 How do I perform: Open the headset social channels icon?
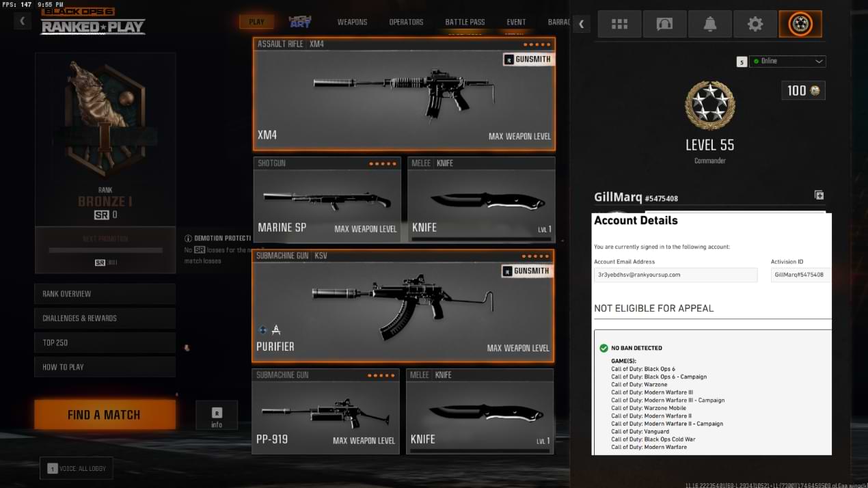coord(664,24)
